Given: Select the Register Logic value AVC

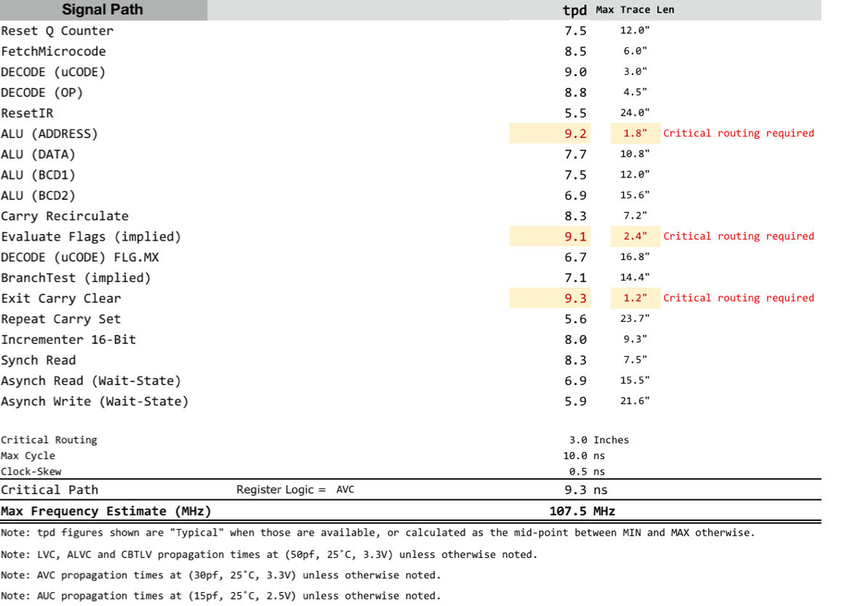Looking at the screenshot, I should [x=345, y=490].
